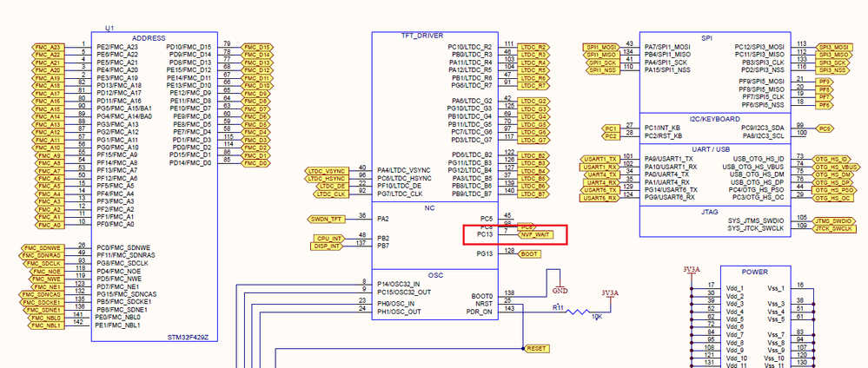Select the SPI1_MOSI port
Image resolution: width=868 pixels, height=368 pixels.
(600, 48)
